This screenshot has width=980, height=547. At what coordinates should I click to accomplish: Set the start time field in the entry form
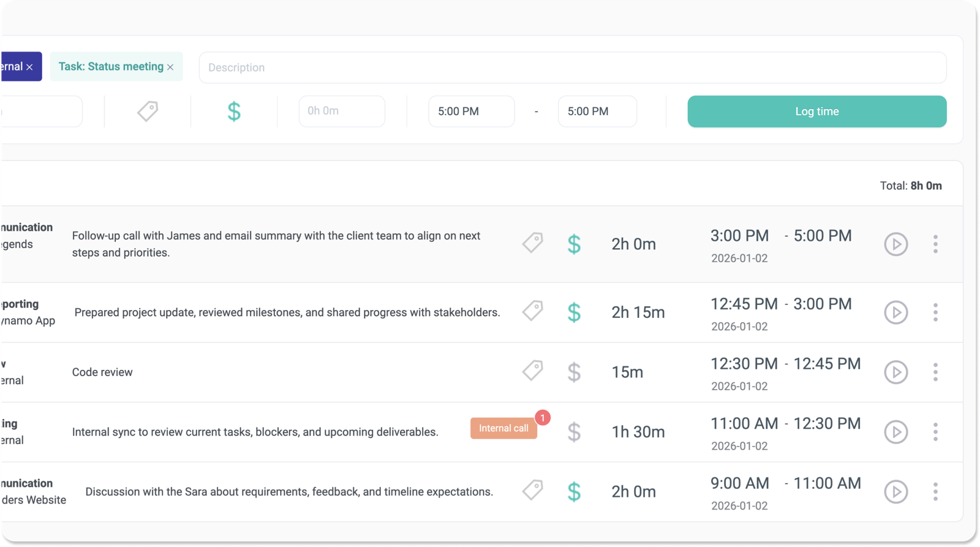(x=471, y=111)
